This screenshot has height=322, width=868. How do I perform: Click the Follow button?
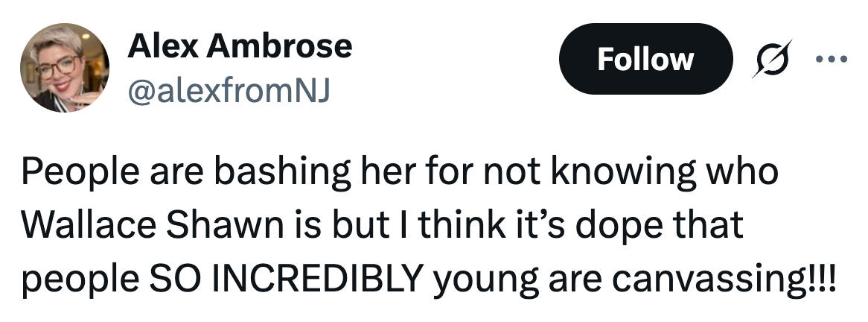point(645,59)
